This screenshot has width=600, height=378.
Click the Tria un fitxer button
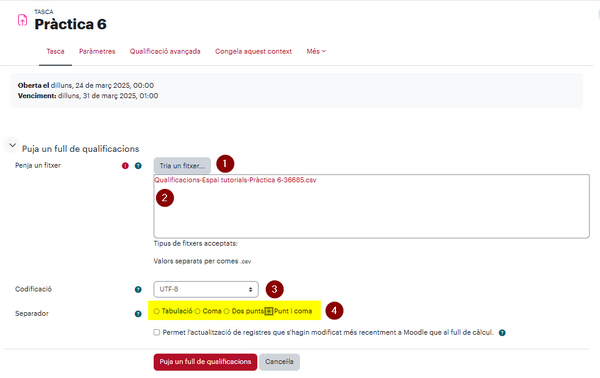tap(182, 166)
